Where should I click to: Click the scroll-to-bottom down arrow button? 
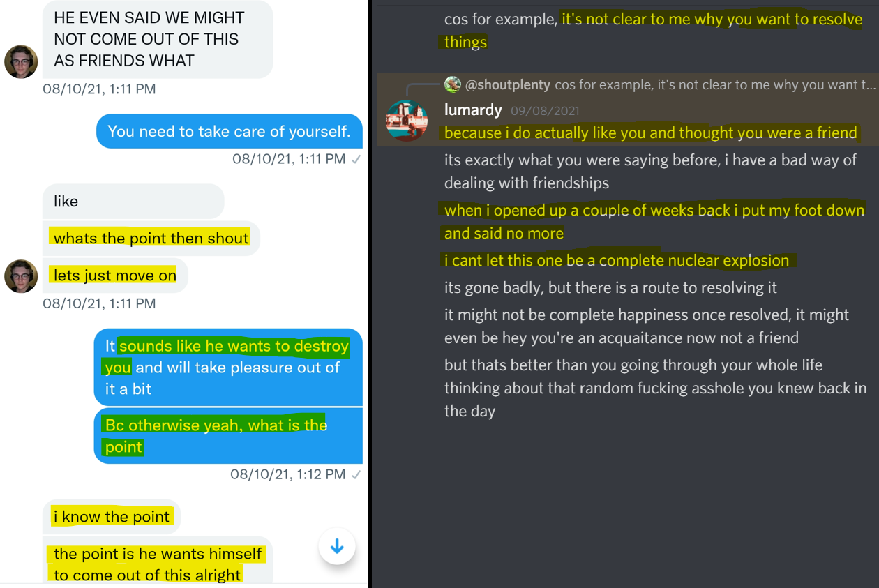click(x=337, y=546)
